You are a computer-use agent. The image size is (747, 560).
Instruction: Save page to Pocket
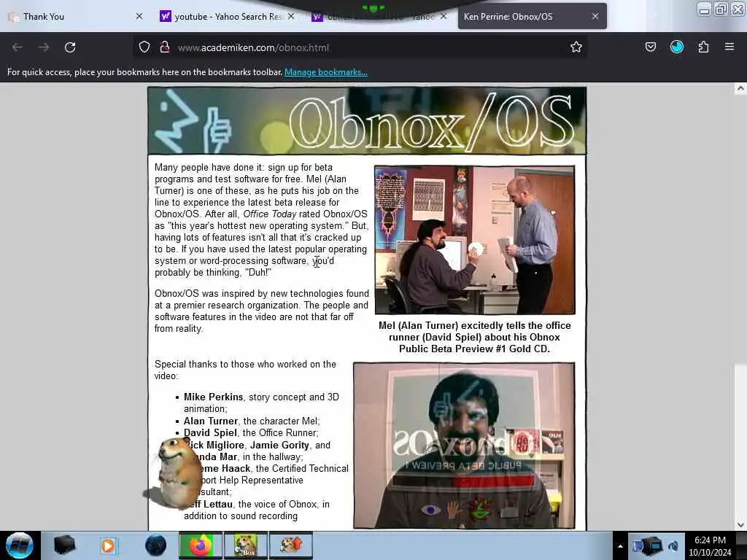[650, 47]
